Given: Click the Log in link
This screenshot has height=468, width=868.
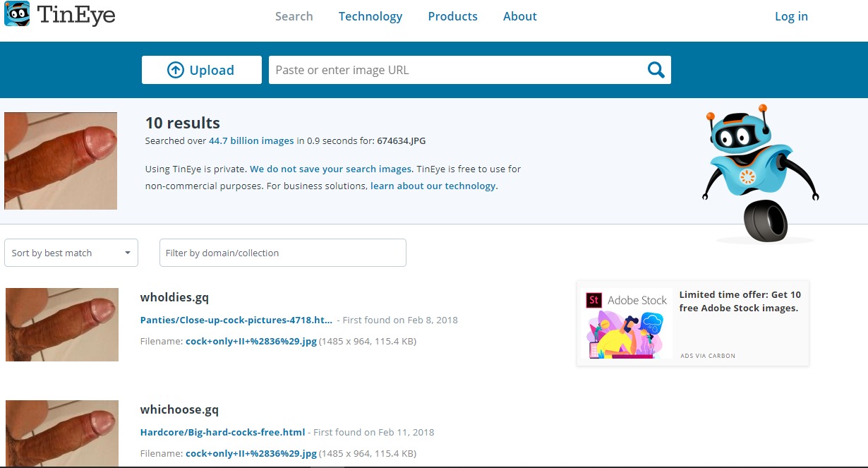Looking at the screenshot, I should 791,16.
